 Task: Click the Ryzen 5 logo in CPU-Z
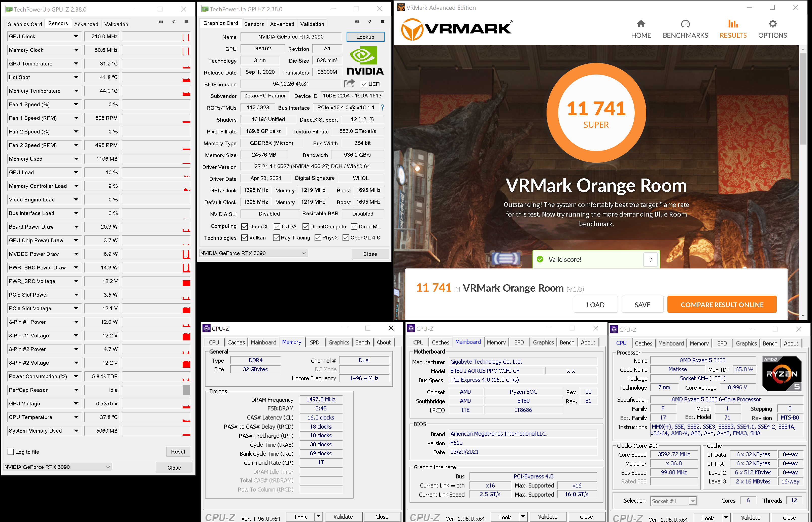click(782, 373)
